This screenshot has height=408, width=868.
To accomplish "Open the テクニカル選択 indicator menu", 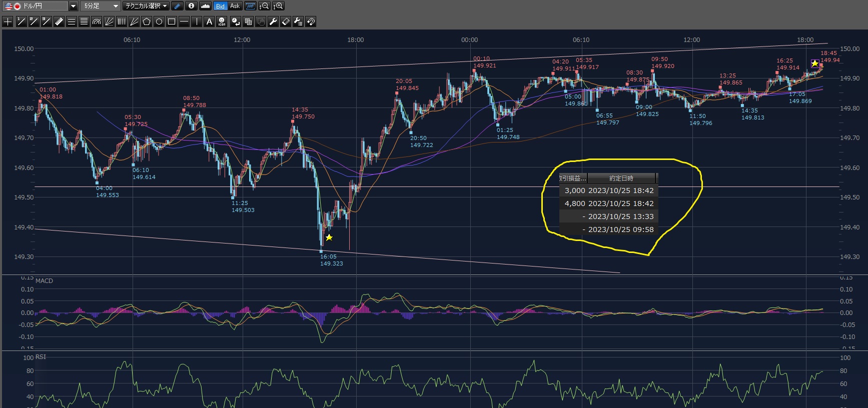I will click(146, 6).
